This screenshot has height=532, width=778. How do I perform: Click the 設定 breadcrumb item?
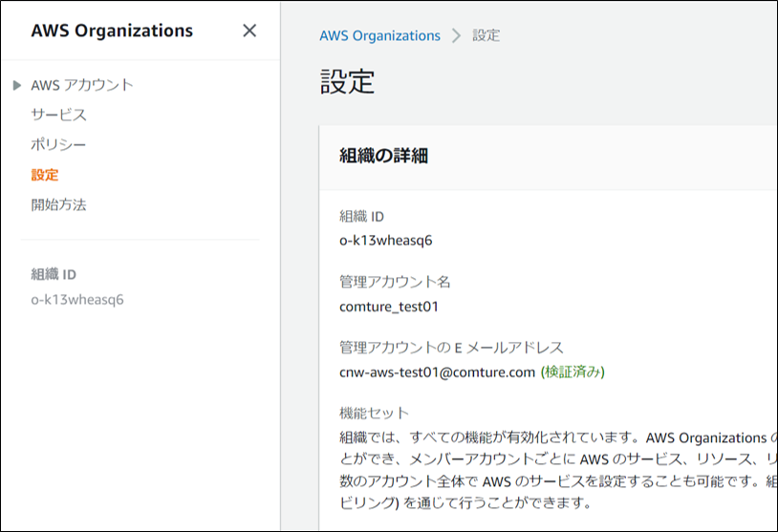(x=486, y=35)
